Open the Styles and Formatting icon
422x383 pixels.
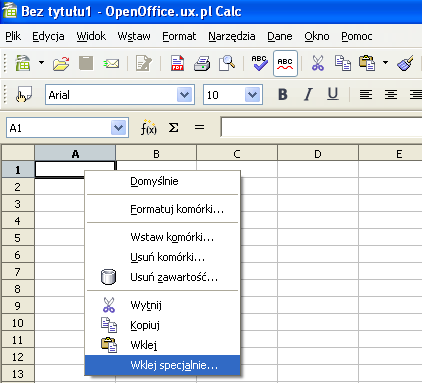[24, 95]
